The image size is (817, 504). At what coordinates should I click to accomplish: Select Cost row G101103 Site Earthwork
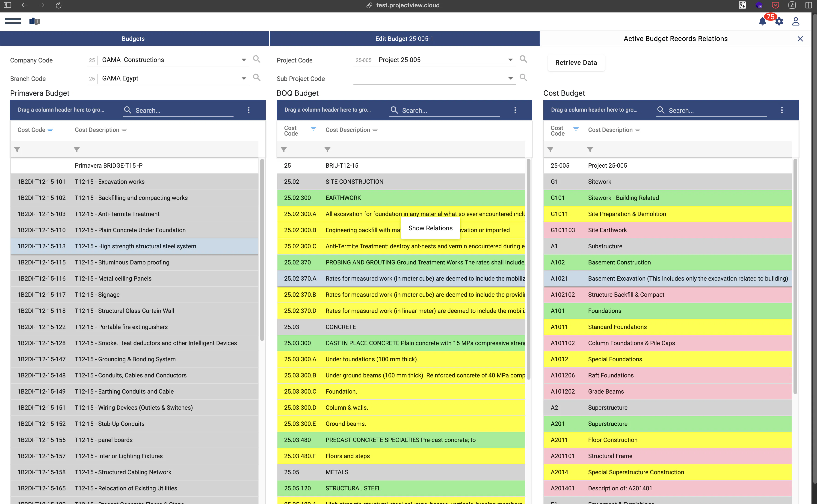667,230
